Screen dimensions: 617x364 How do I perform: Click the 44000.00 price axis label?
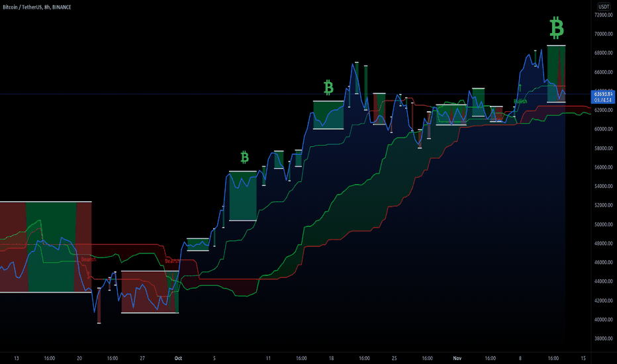click(603, 281)
